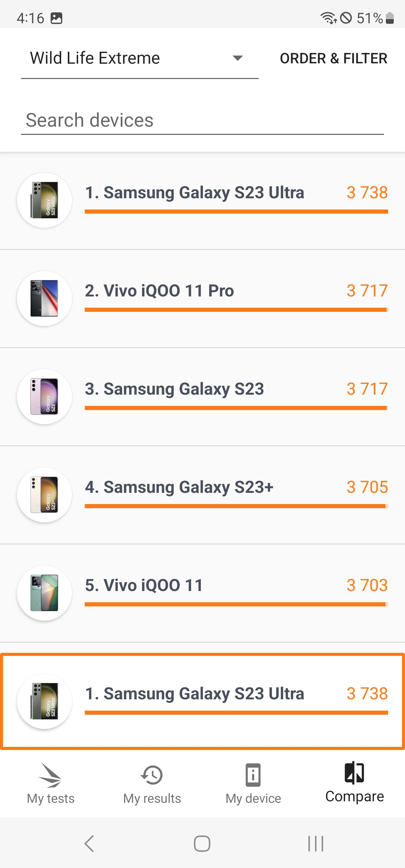Tap Vivo iQOO 11 score bar
This screenshot has width=405, height=868.
[236, 604]
